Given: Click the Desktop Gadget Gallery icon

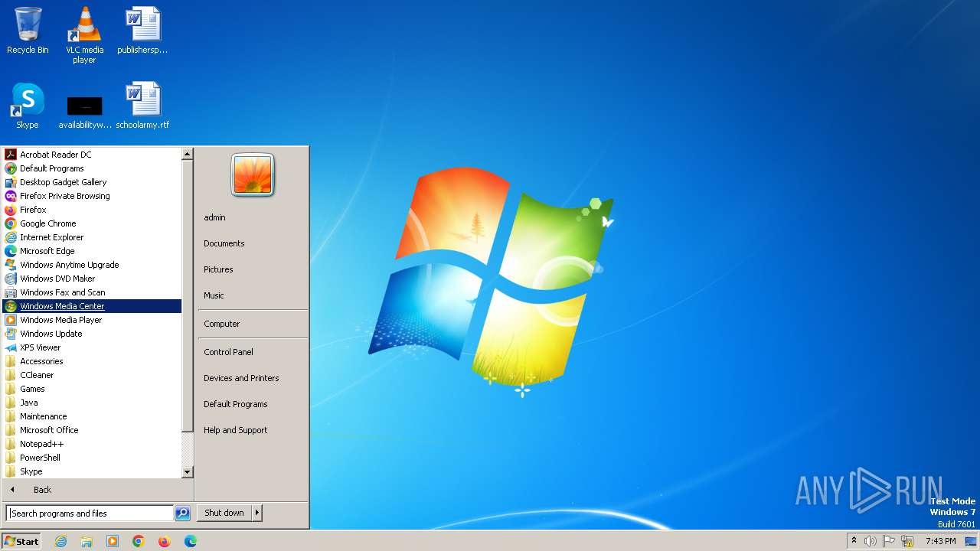Looking at the screenshot, I should tap(11, 182).
